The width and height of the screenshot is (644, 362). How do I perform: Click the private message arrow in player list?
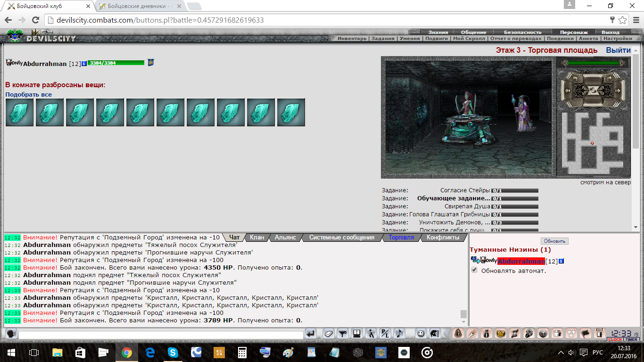[475, 260]
